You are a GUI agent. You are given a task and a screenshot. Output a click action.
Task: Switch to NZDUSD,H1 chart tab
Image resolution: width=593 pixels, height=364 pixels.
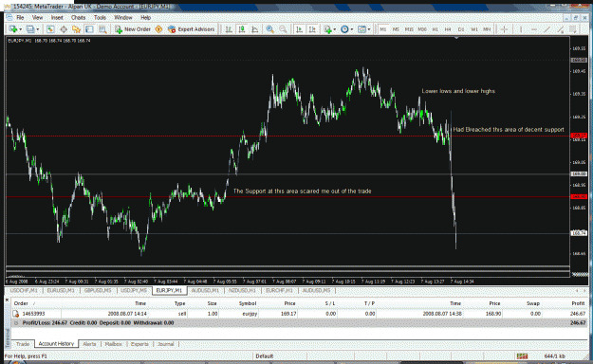point(242,290)
